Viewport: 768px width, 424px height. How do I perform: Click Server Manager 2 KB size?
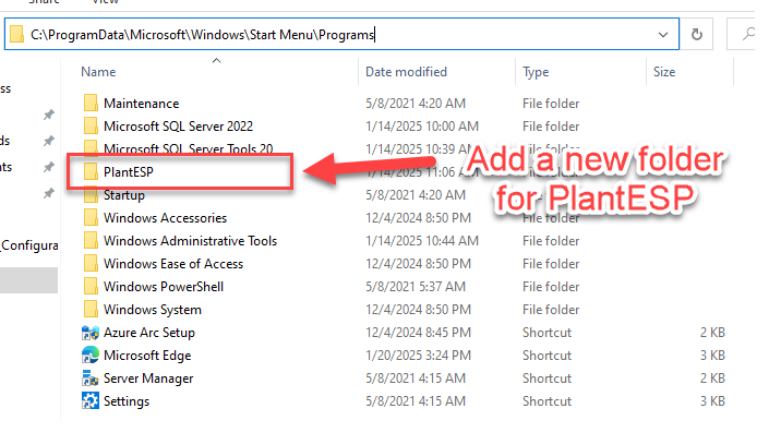pyautogui.click(x=712, y=378)
